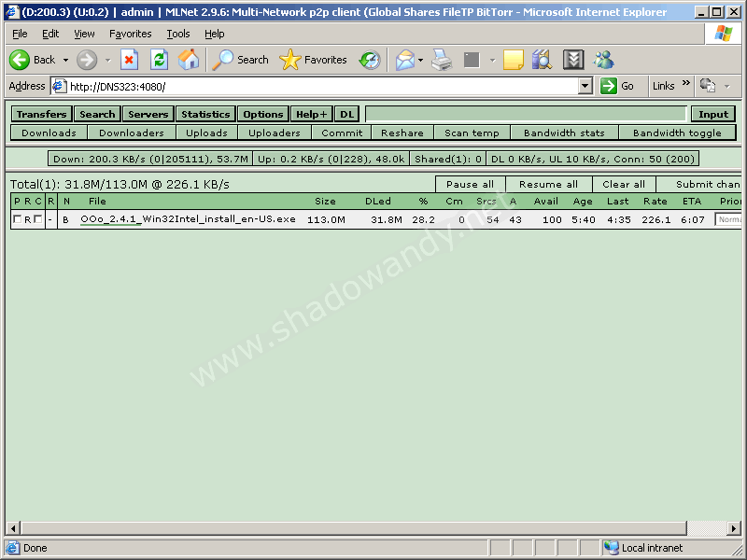Click the Clear all button
This screenshot has height=560, width=747.
click(624, 184)
